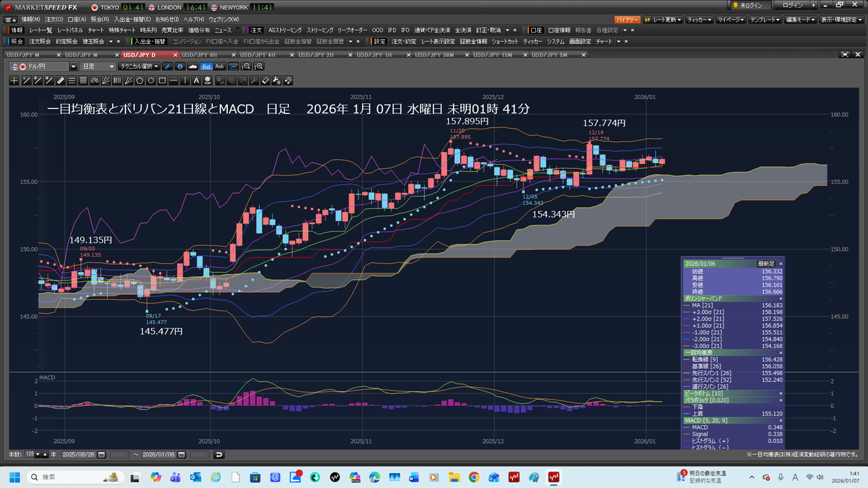
Task: Select the crosshair cursor drawing tool
Action: point(15,81)
